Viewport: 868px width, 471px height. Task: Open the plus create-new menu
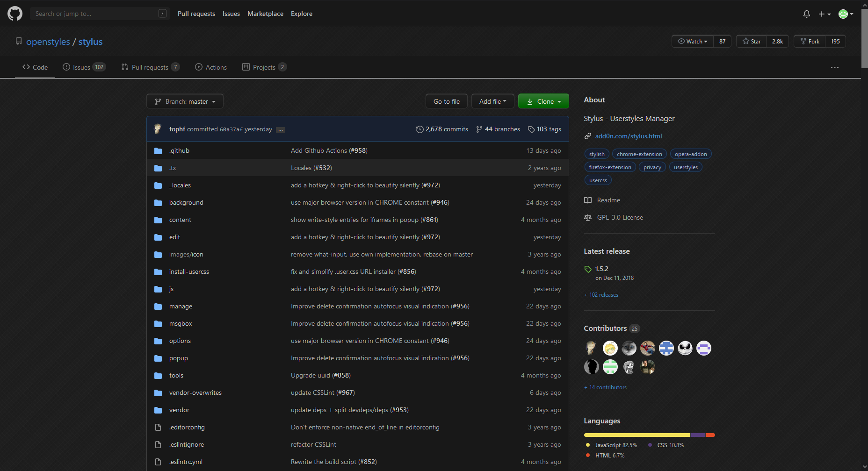pyautogui.click(x=825, y=14)
